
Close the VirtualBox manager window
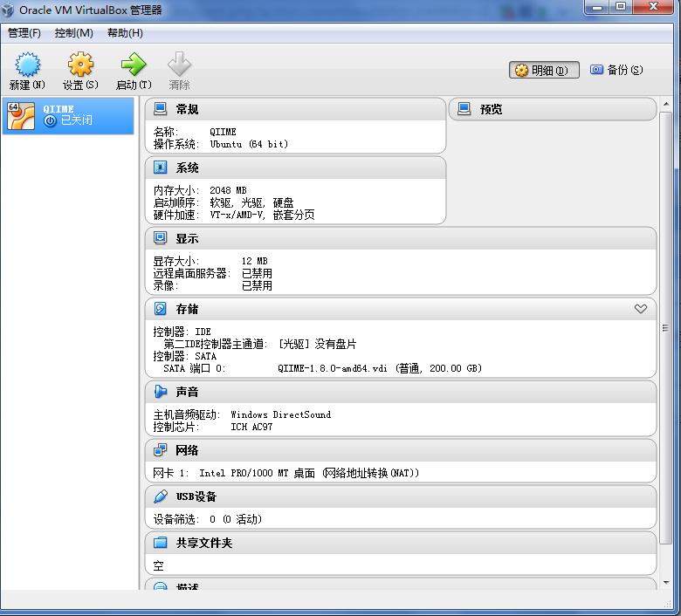tap(654, 7)
